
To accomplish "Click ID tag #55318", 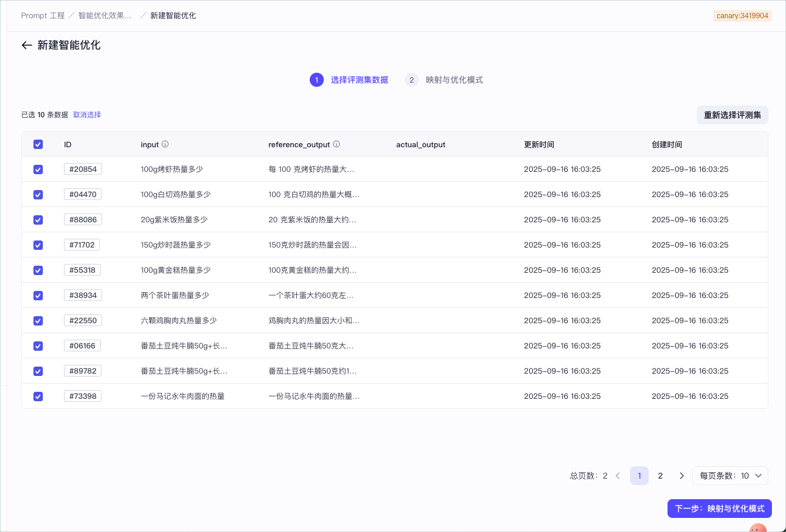I will click(x=82, y=270).
